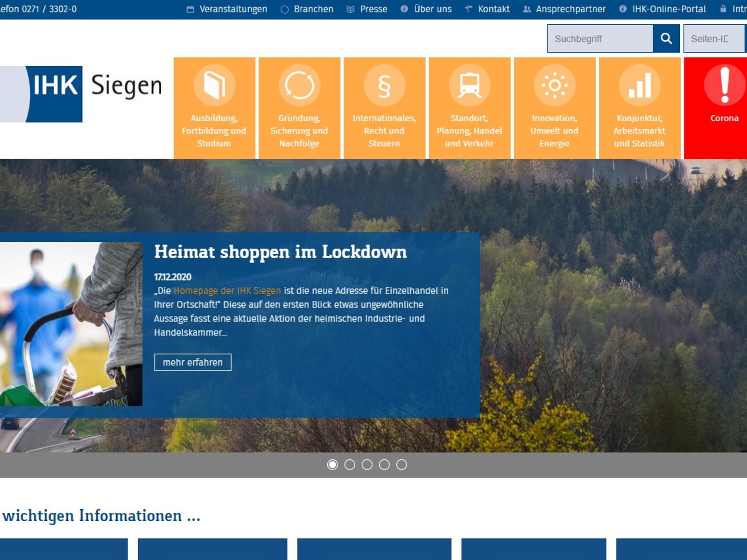This screenshot has width=747, height=560.
Task: Select the fifth slider dot
Action: (x=402, y=465)
